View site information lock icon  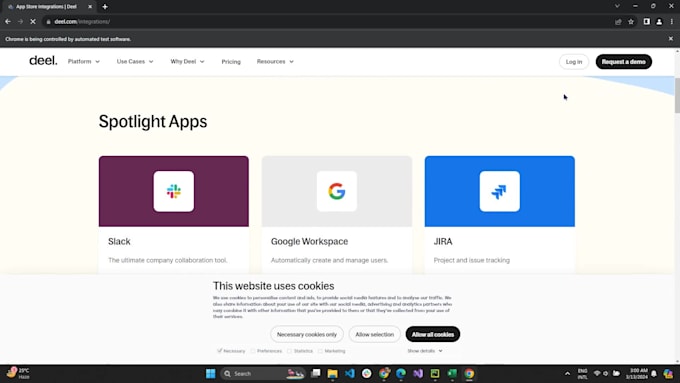coord(49,21)
